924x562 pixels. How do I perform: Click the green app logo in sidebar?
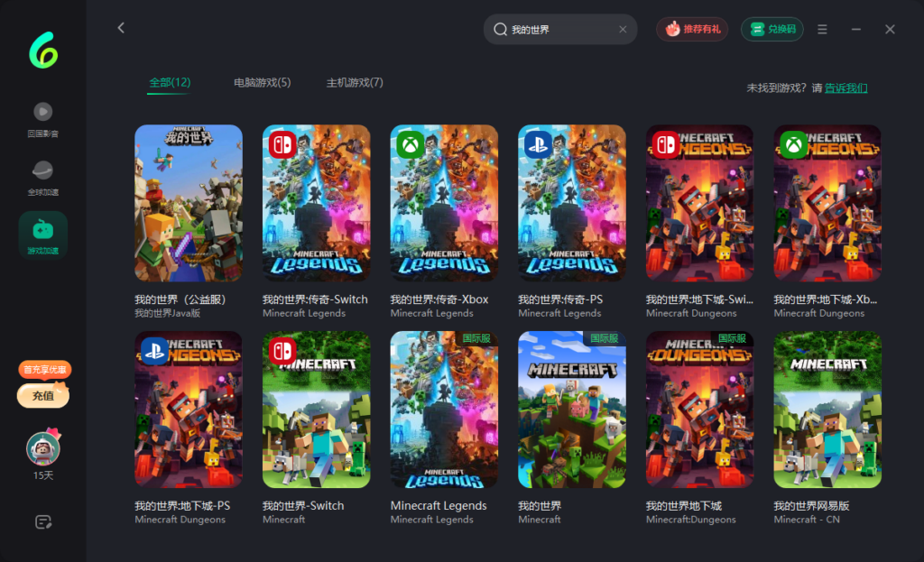point(43,51)
